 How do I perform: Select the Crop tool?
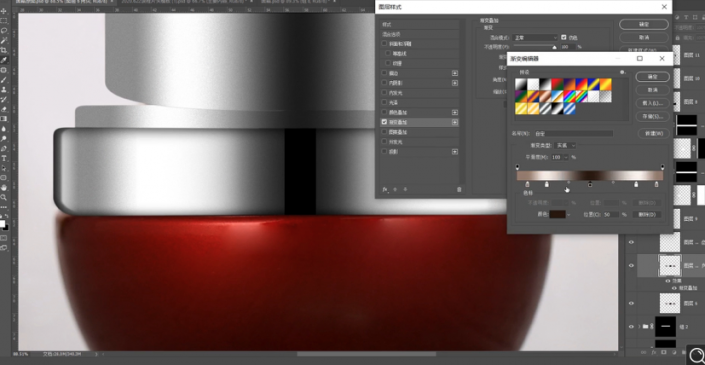(4, 50)
